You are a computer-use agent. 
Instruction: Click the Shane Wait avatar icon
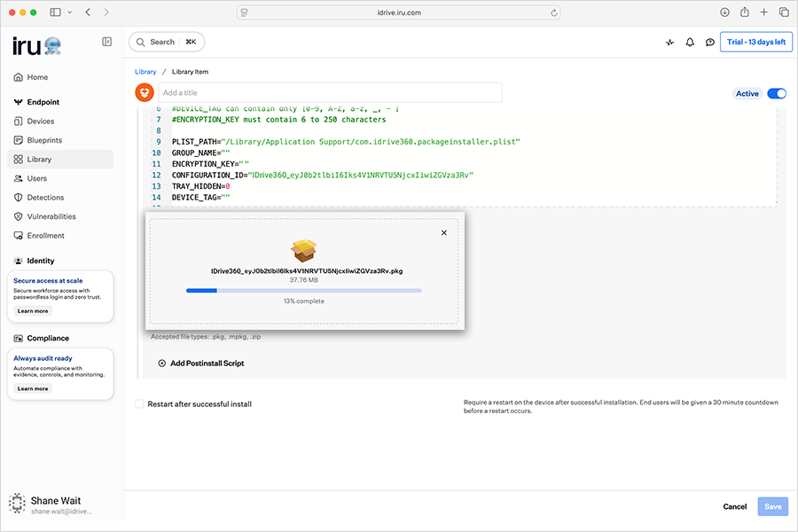pyautogui.click(x=17, y=503)
